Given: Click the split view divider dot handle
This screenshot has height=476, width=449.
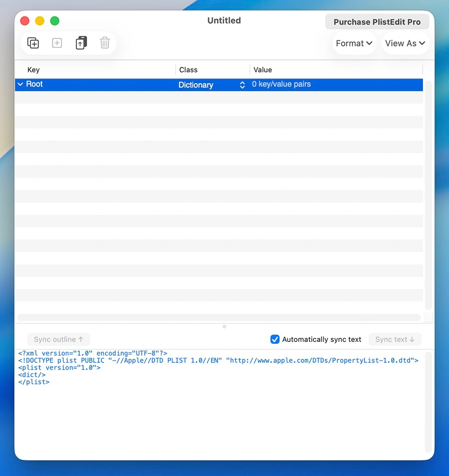Looking at the screenshot, I should pyautogui.click(x=224, y=327).
